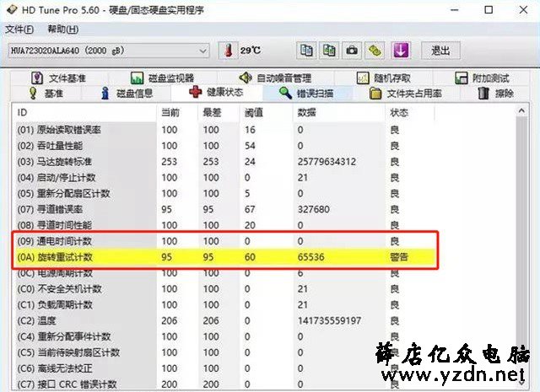Select the (05) 重新分配扇区计数 row
Screen dimensions: 540x392
pyautogui.click(x=224, y=193)
